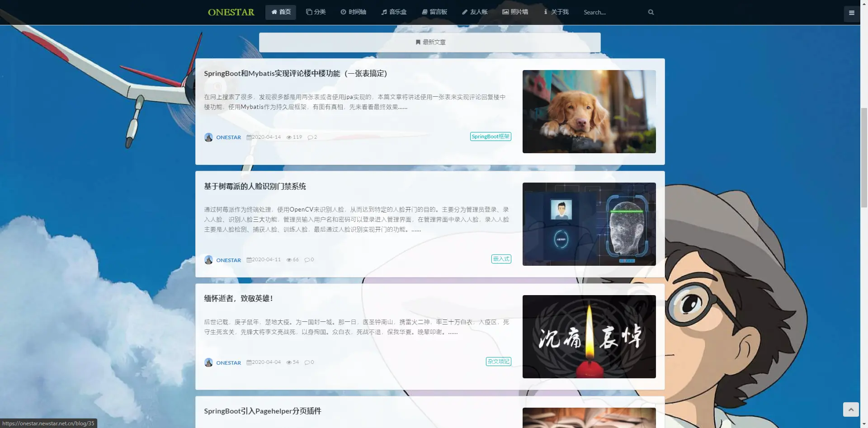Open article SpringBoot引入Pagehelper分页插件
The height and width of the screenshot is (428, 868).
pyautogui.click(x=263, y=411)
